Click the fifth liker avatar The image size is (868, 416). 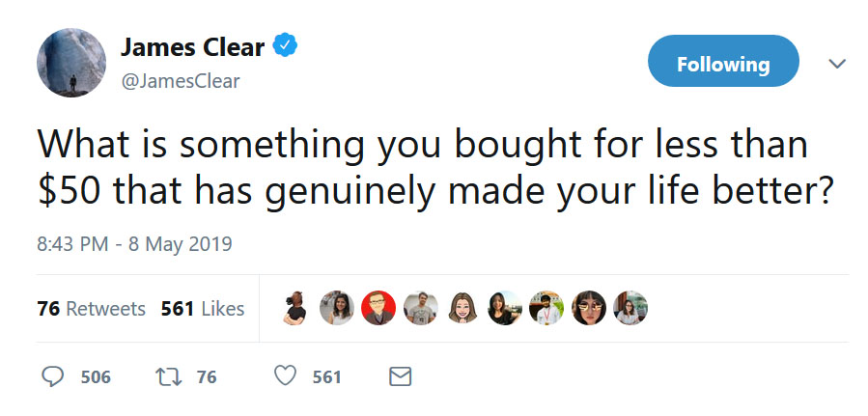click(x=462, y=308)
